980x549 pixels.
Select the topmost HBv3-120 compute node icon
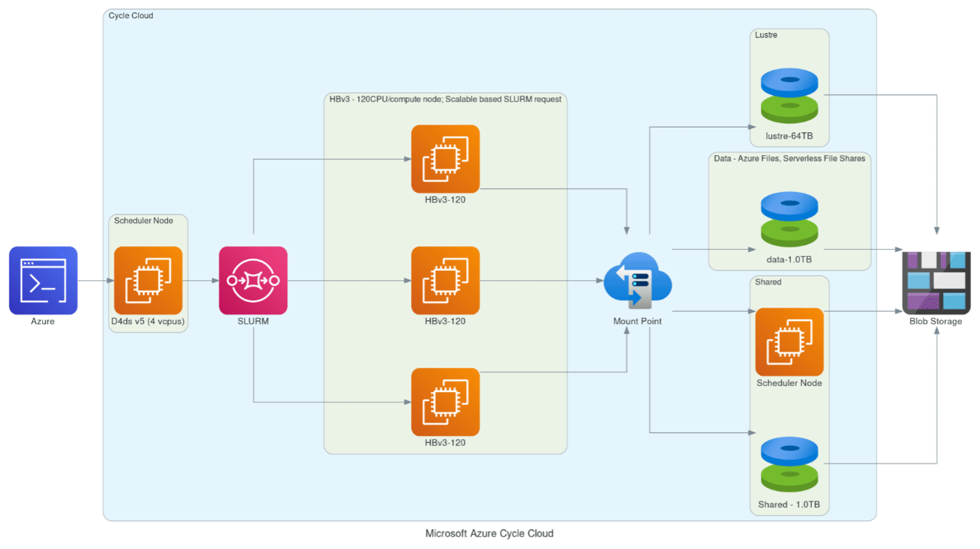click(445, 159)
